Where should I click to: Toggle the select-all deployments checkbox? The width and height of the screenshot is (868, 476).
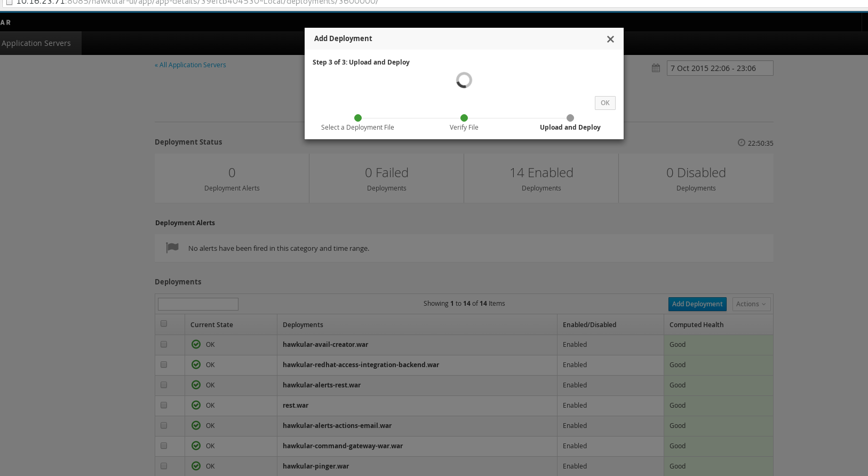(x=164, y=323)
